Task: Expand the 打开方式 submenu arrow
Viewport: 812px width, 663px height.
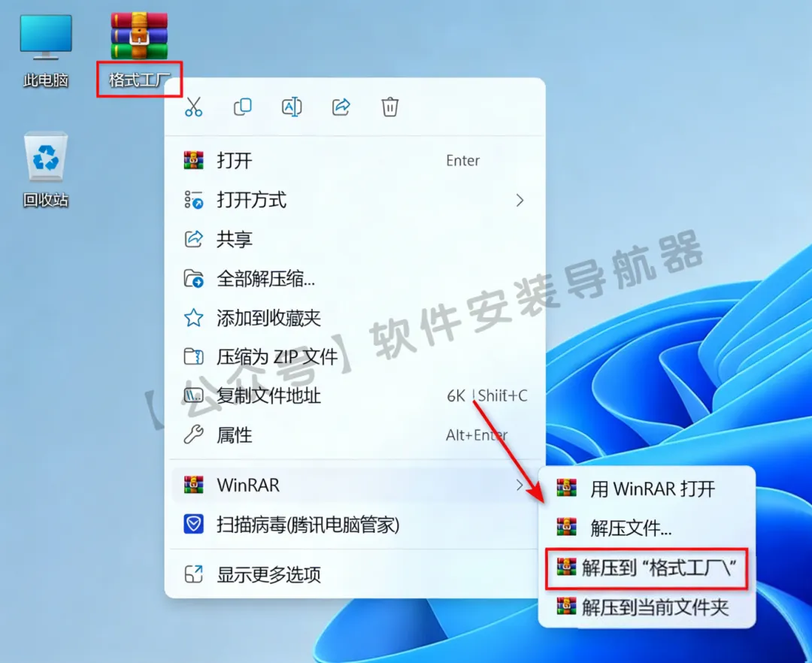Action: 520,200
